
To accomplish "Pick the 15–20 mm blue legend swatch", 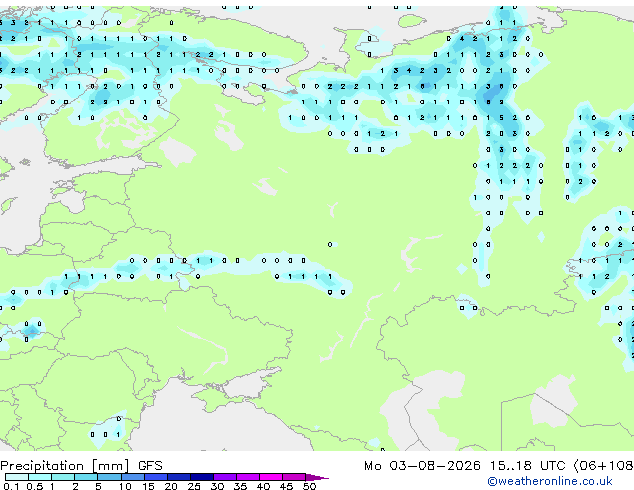I will (x=155, y=477).
